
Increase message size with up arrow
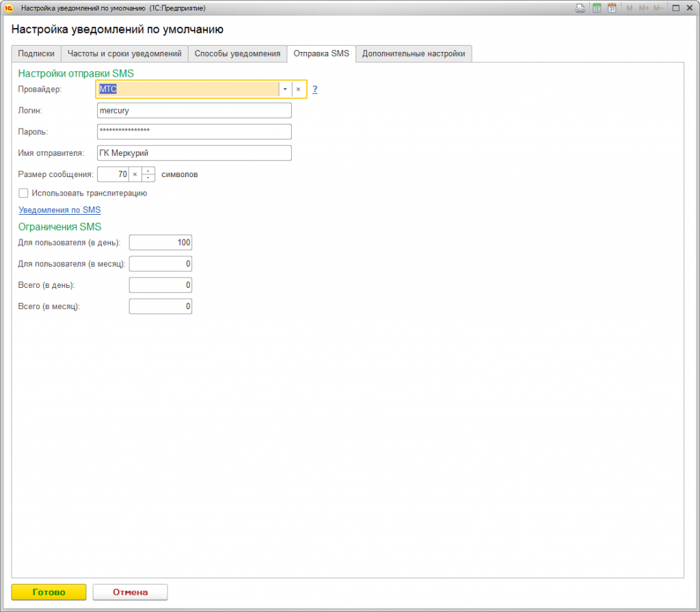click(x=148, y=171)
